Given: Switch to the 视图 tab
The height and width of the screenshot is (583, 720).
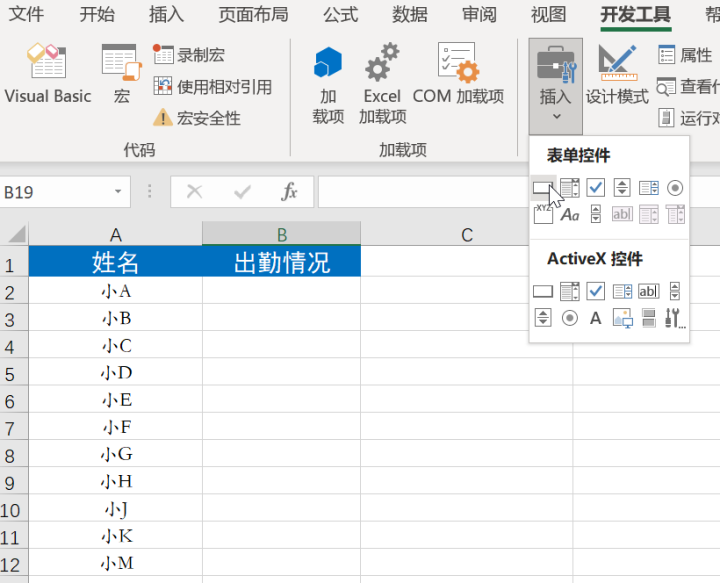Looking at the screenshot, I should [548, 14].
